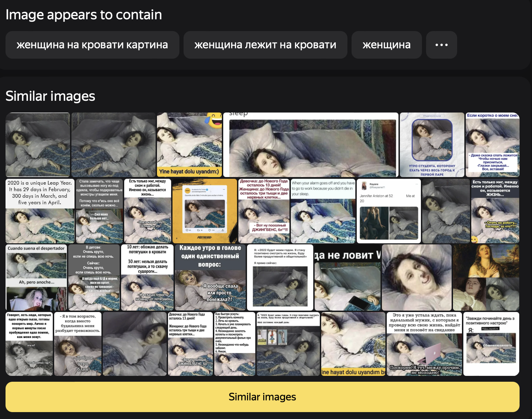The image size is (532, 419).
Task: Open thumbnail '2022 будет моим годом' with single painting
Action: (280, 277)
